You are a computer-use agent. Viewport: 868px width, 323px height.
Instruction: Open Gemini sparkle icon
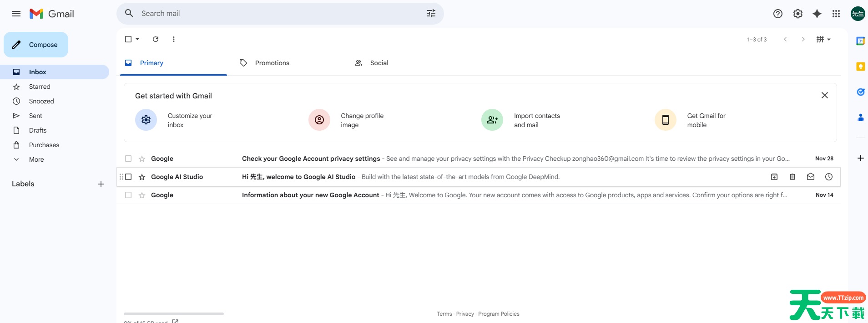pos(817,14)
